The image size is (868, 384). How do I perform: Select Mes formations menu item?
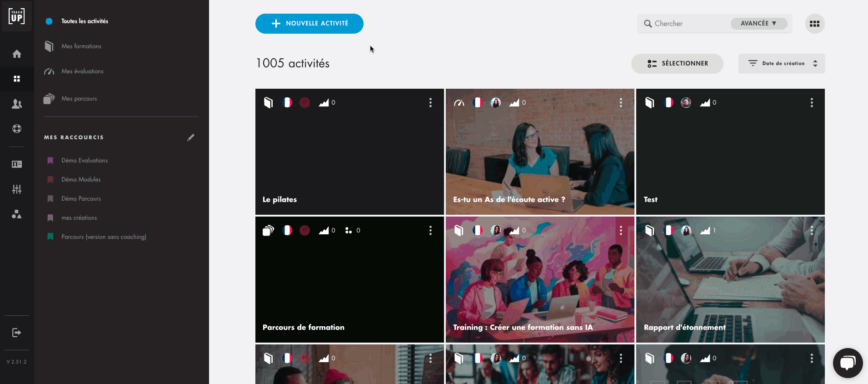click(x=81, y=46)
